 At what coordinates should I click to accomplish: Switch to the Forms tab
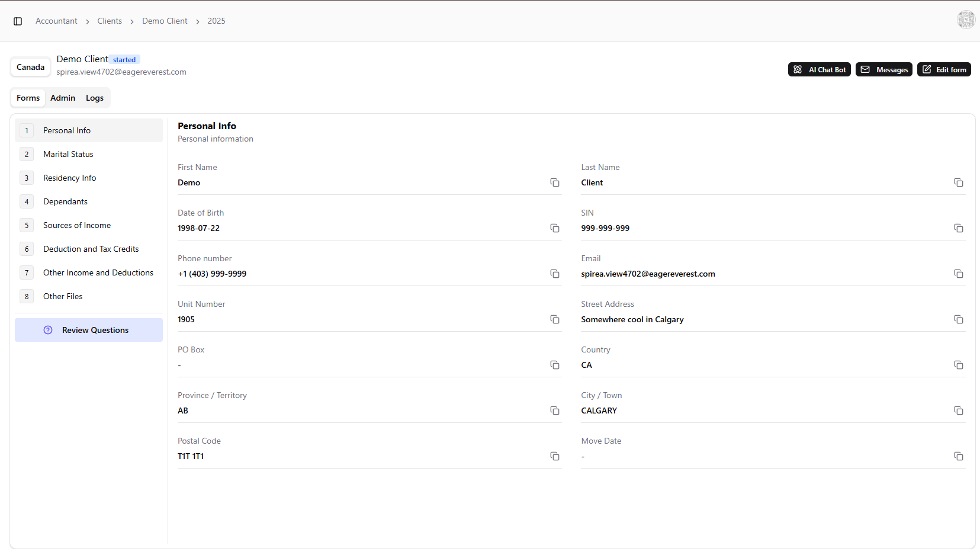coord(28,98)
